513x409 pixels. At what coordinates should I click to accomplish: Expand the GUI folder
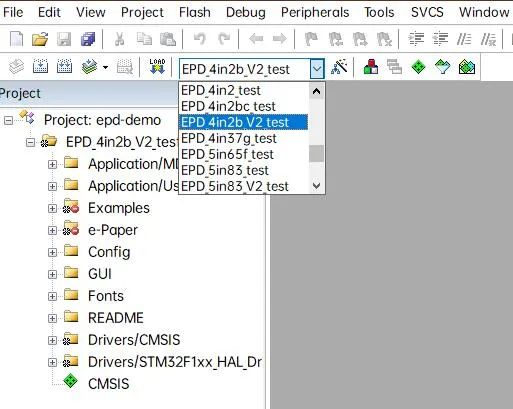pyautogui.click(x=52, y=274)
